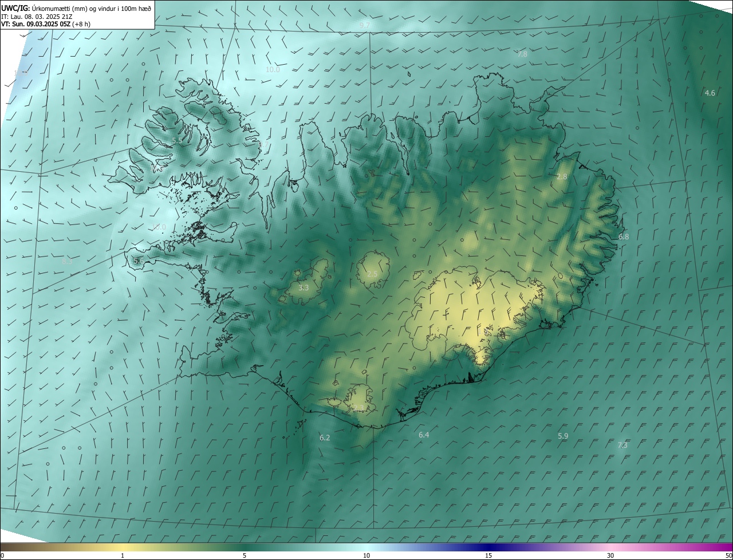Click the 5.6 value label on the western peninsula tip
This screenshot has width=733, height=560.
(x=139, y=261)
